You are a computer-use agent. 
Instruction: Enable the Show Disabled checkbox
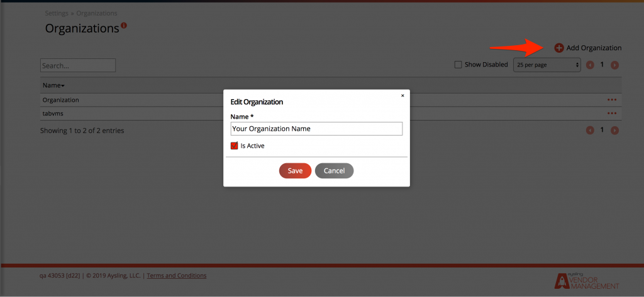point(458,65)
